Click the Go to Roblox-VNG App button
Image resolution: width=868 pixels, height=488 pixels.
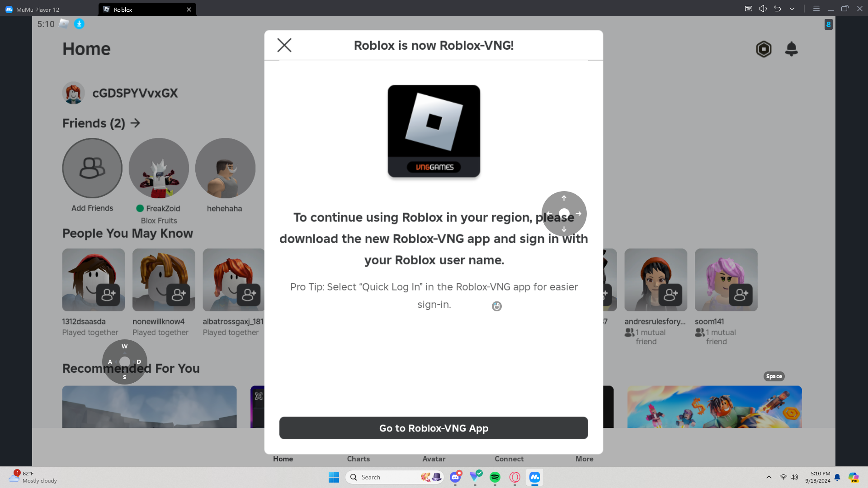click(434, 428)
